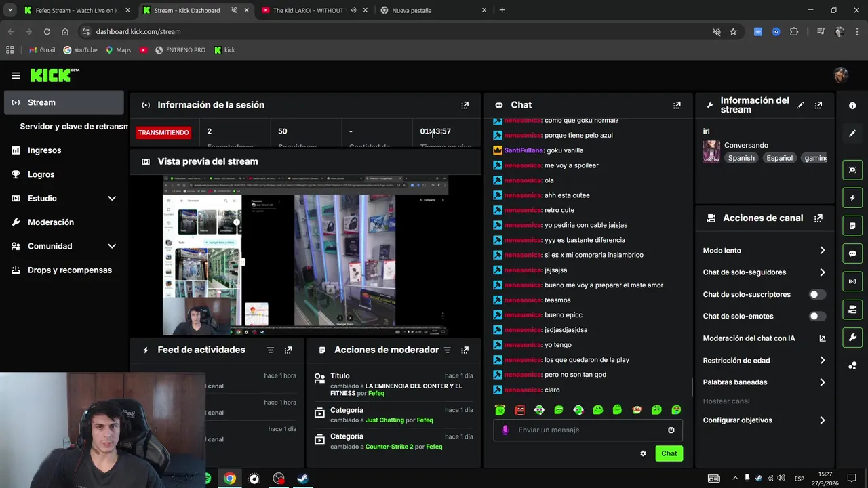Image resolution: width=868 pixels, height=488 pixels.
Task: Click the Español tag chip
Action: pos(779,158)
